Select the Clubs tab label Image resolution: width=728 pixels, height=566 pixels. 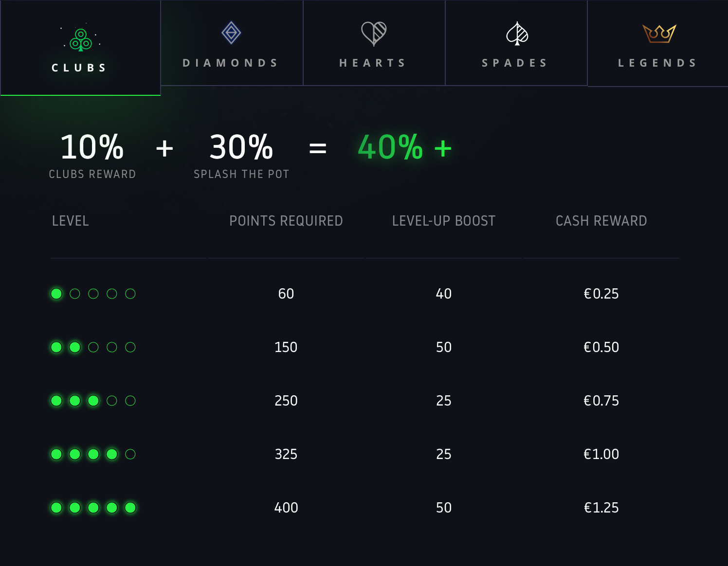pyautogui.click(x=80, y=68)
